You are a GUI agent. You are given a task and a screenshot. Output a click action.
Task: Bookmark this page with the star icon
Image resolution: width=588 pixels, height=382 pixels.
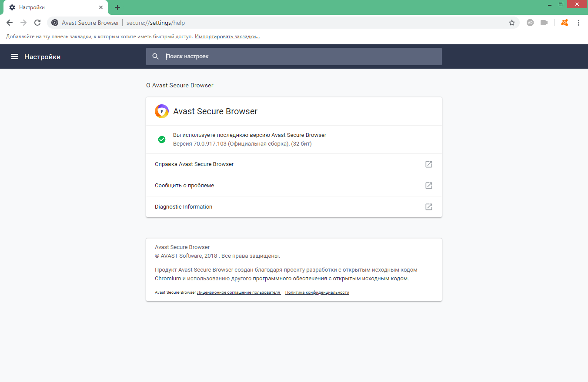(512, 23)
